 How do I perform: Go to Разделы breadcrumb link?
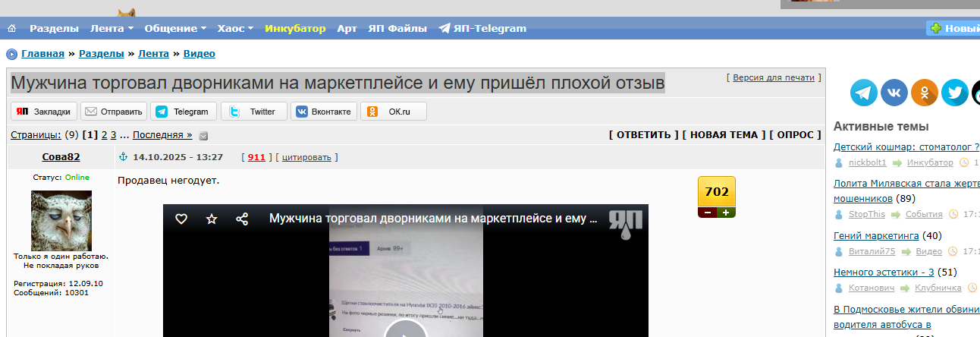tap(102, 54)
